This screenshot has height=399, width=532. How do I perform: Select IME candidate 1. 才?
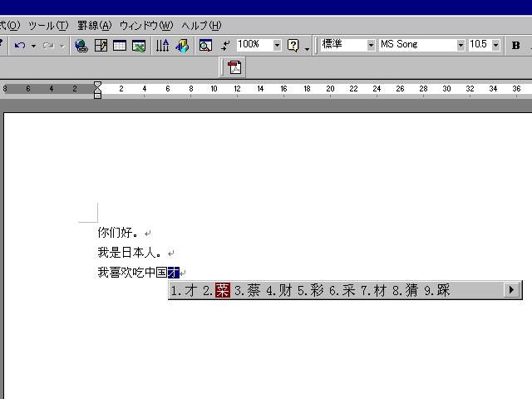pos(184,290)
